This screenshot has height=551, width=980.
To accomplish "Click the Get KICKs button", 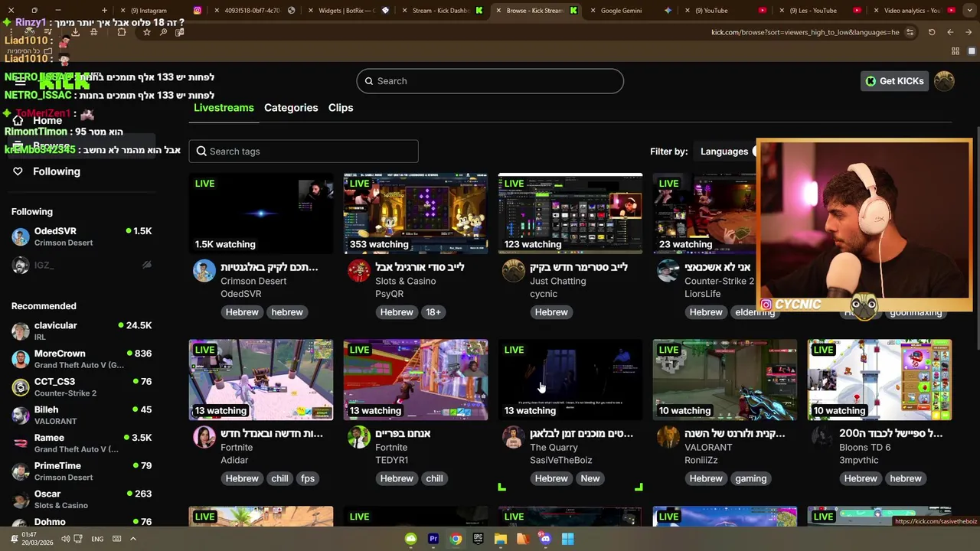I will click(x=894, y=81).
